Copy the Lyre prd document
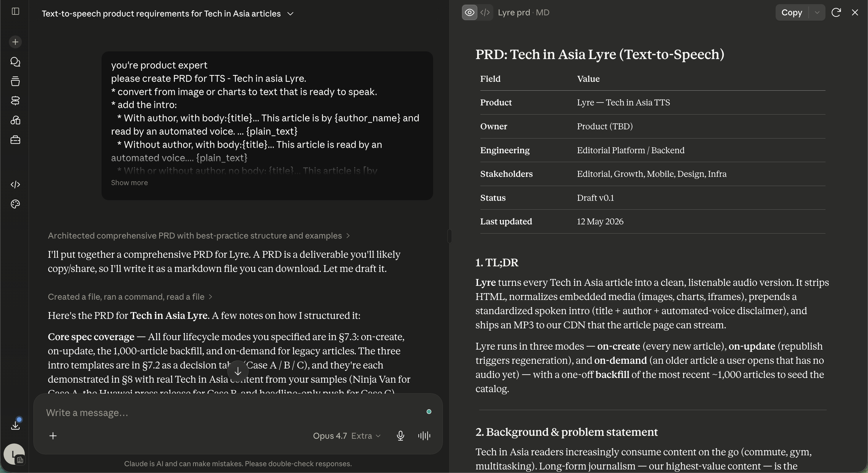 coord(792,13)
